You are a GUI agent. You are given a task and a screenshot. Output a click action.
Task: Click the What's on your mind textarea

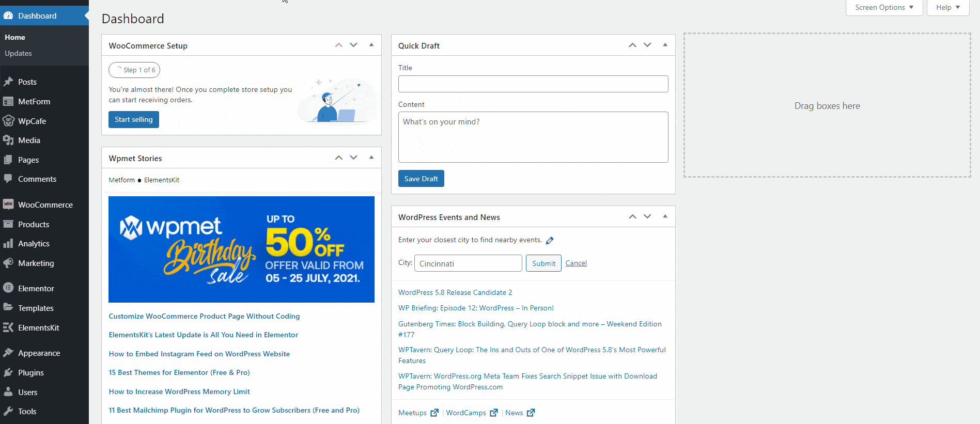pyautogui.click(x=533, y=137)
